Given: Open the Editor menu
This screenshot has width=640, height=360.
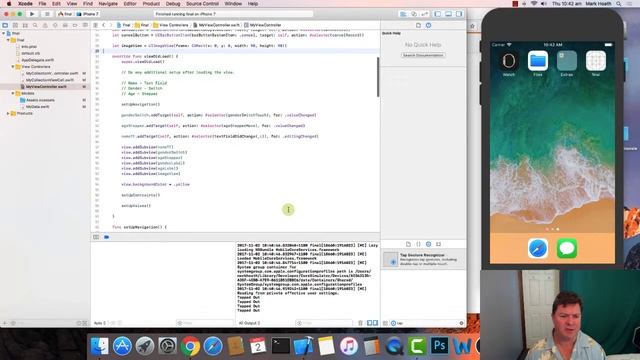Looking at the screenshot, I should [130, 4].
